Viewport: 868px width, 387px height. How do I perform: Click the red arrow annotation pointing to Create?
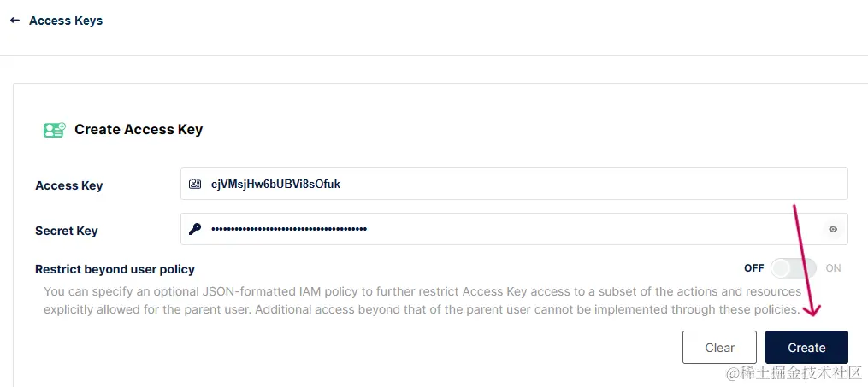pos(805,260)
